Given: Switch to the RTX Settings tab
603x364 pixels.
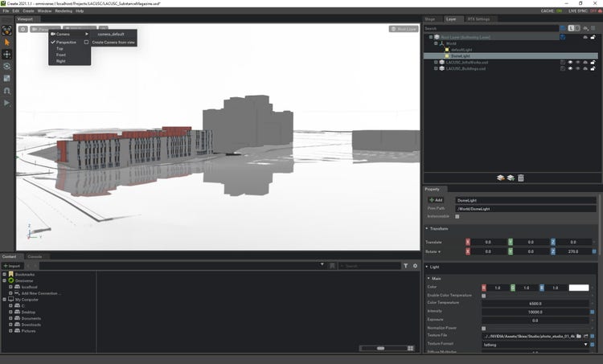Looking at the screenshot, I should (x=478, y=18).
